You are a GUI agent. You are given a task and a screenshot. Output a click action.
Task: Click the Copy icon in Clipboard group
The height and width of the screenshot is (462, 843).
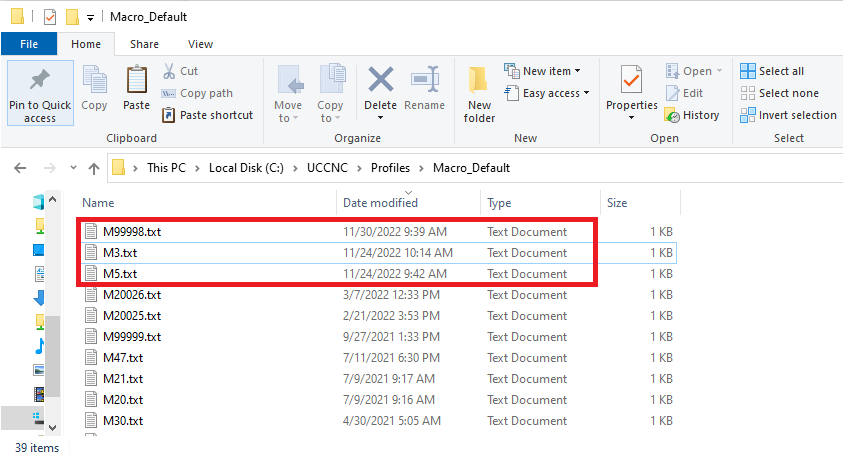coord(95,80)
